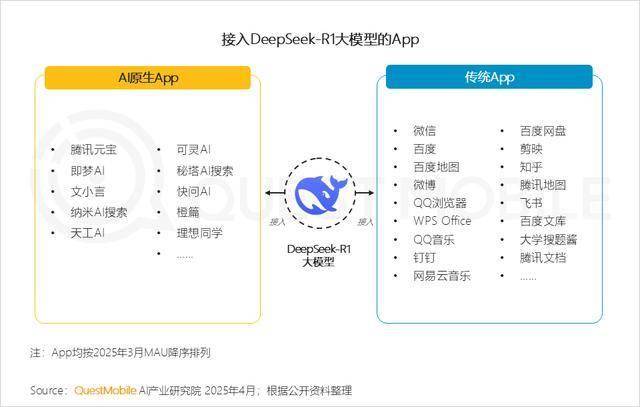Image resolution: width=640 pixels, height=407 pixels.
Task: Click the 快问AI list item
Action: (x=194, y=191)
